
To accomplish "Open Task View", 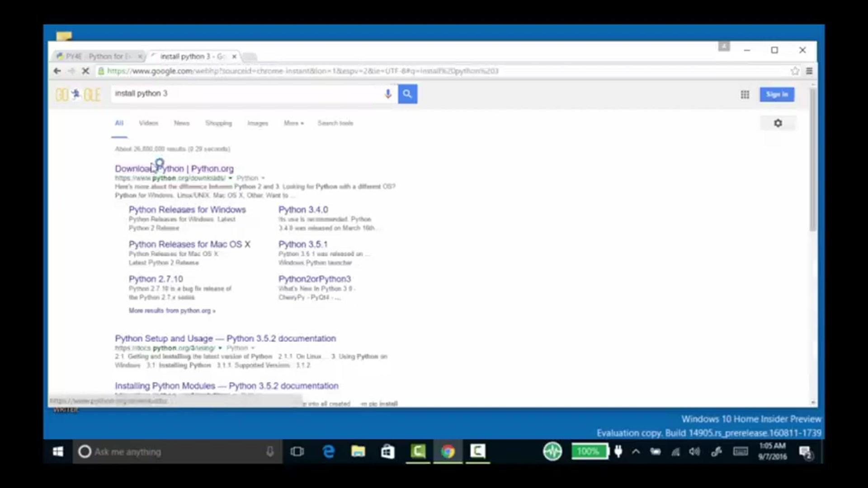I will [x=297, y=451].
